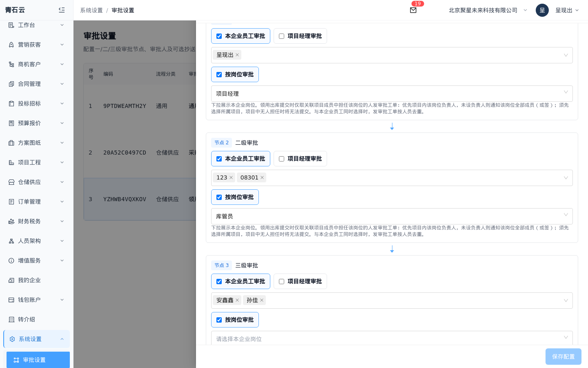Viewport: 588px width, 368px height.
Task: Uncheck 本企业员工审批 in 三级审批
Action: (219, 281)
